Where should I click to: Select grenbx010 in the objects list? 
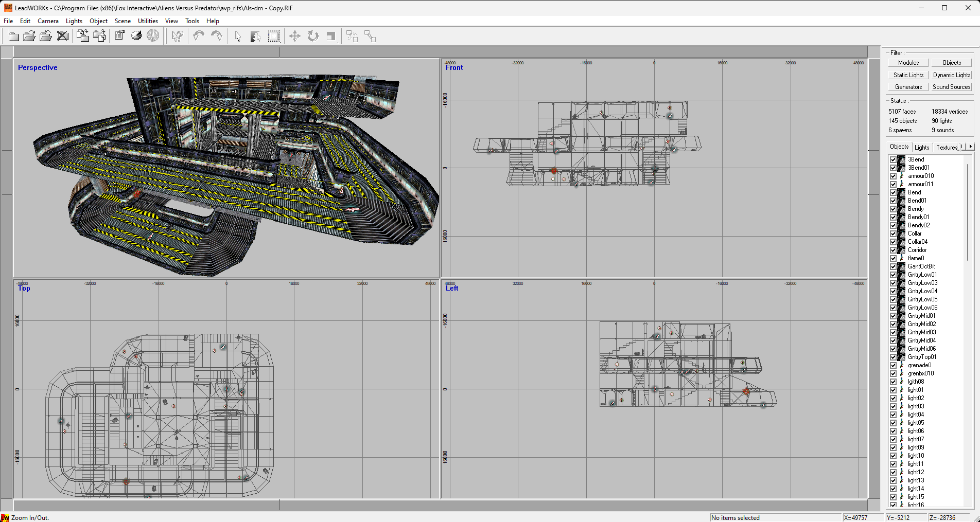tap(921, 373)
